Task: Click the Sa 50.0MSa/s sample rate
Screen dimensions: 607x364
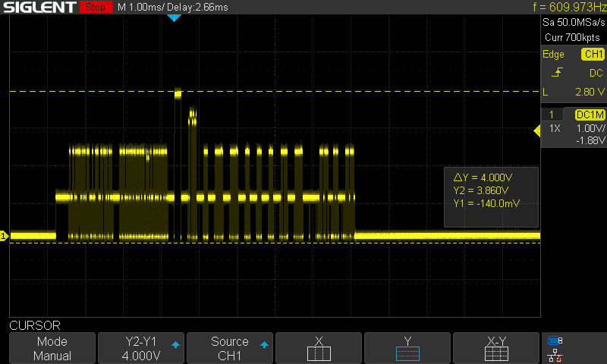Action: coord(574,23)
